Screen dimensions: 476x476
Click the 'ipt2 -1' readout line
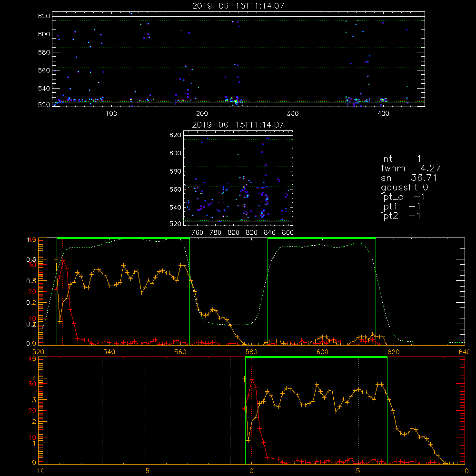tap(401, 216)
